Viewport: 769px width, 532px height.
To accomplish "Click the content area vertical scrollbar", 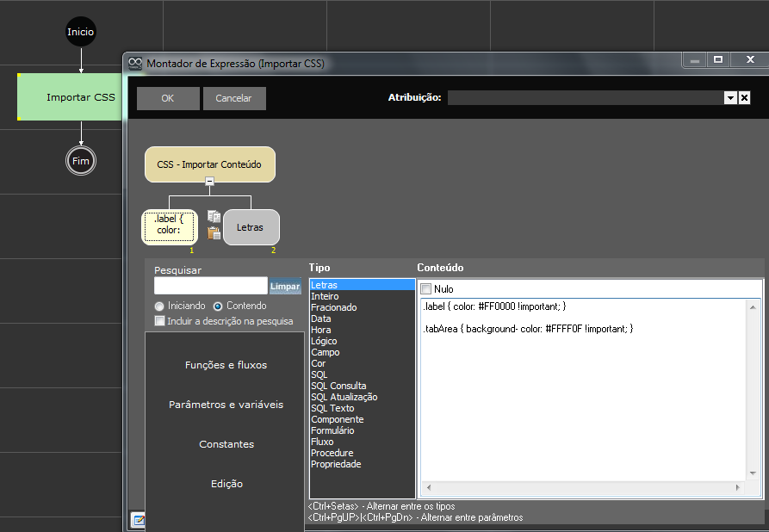I will (x=753, y=387).
